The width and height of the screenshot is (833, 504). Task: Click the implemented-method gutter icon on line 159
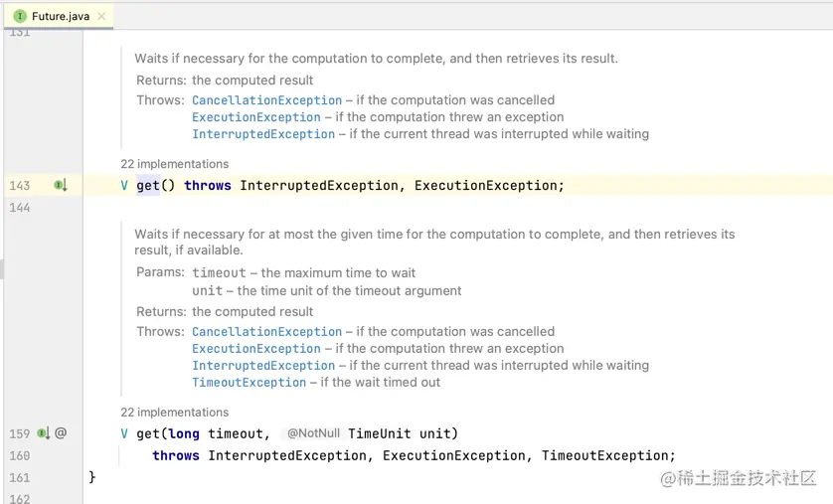click(44, 433)
